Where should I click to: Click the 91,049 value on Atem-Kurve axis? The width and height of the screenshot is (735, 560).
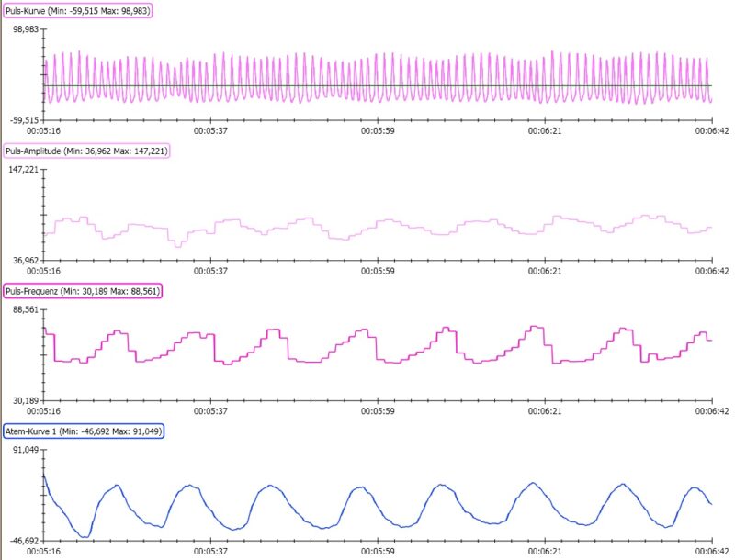pyautogui.click(x=25, y=450)
